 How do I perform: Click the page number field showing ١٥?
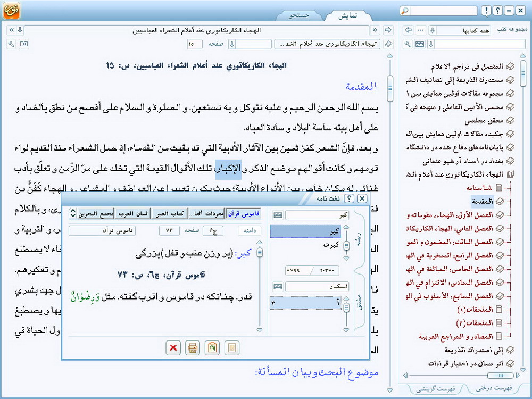pyautogui.click(x=194, y=44)
